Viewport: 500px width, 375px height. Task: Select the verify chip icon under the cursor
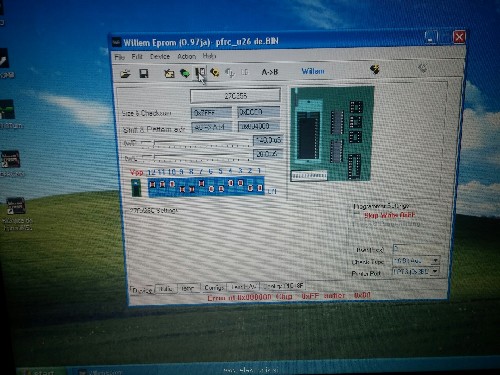pos(200,72)
